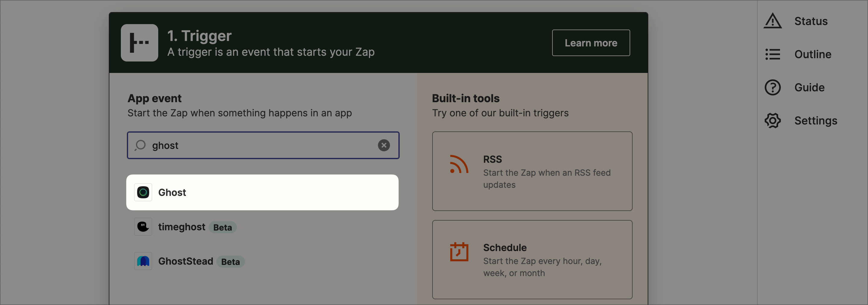868x305 pixels.
Task: Click the orange RSS feed icon
Action: (459, 164)
